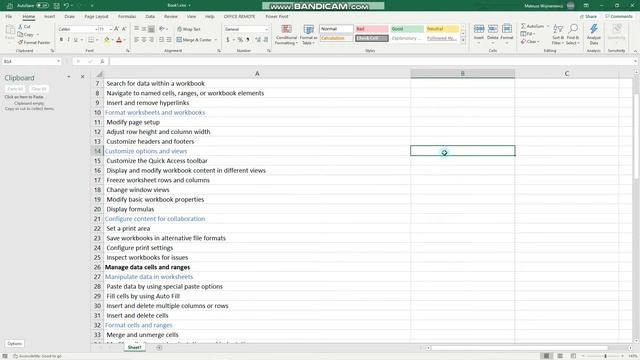Click the Share button
Viewport: 640px width, 360px height.
coord(589,16)
